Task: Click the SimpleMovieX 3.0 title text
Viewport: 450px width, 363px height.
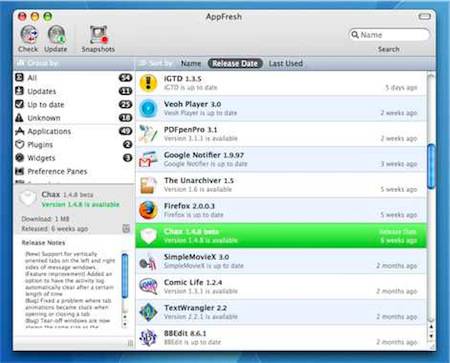Action: [x=196, y=257]
